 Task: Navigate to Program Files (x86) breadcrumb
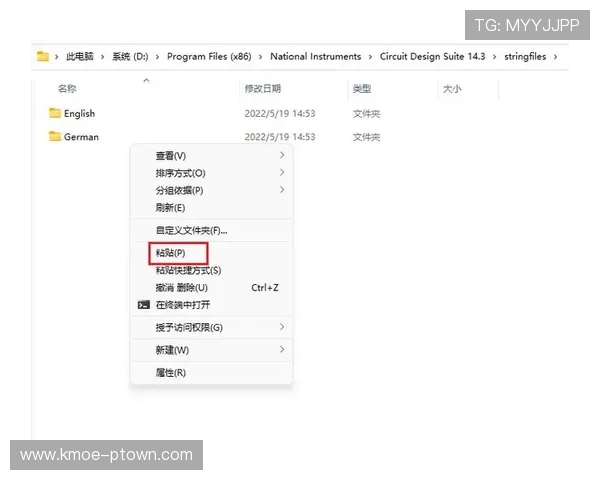pos(209,56)
